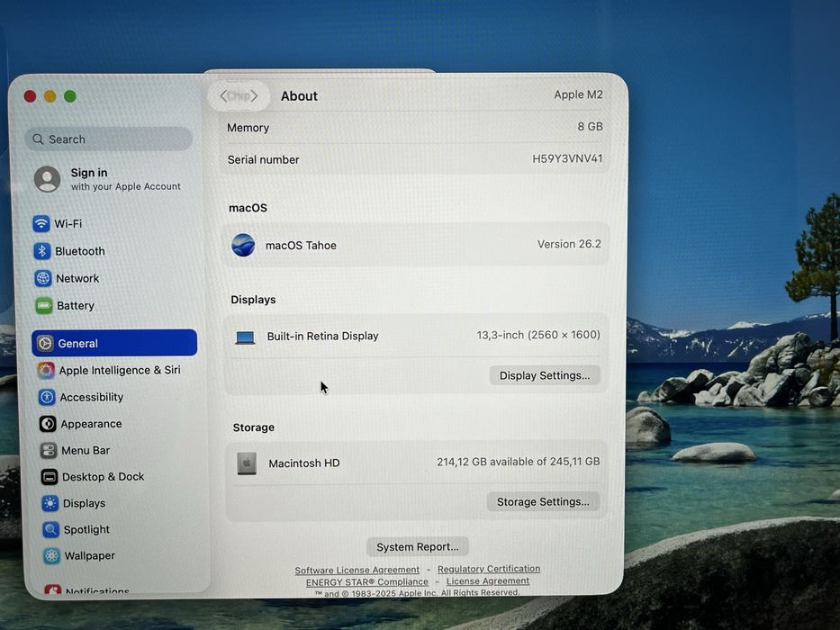Open the License Agreement link
The image size is (840, 630).
[x=487, y=581]
